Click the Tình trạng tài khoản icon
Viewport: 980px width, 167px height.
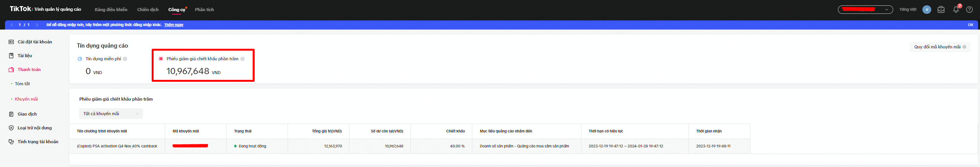pos(11,142)
